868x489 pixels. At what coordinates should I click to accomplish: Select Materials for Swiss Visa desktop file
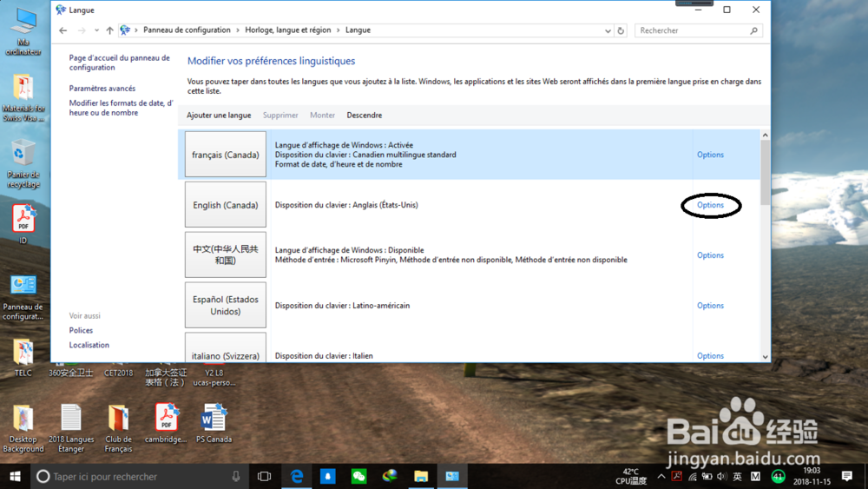pyautogui.click(x=23, y=97)
